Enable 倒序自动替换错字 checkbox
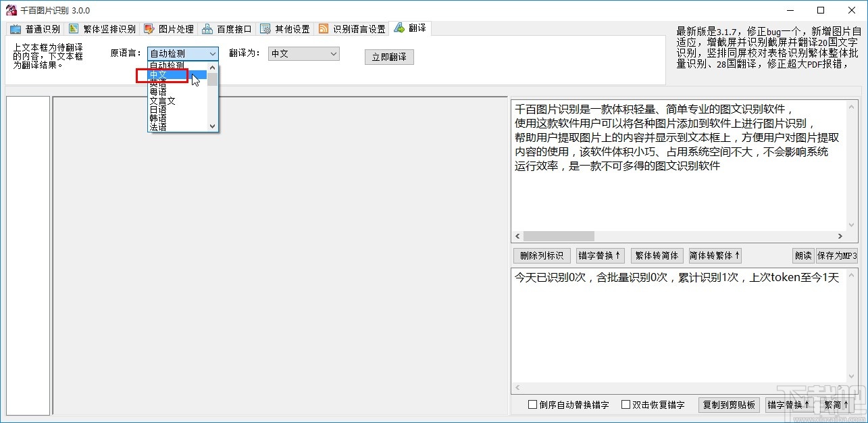Image resolution: width=868 pixels, height=423 pixels. point(532,404)
